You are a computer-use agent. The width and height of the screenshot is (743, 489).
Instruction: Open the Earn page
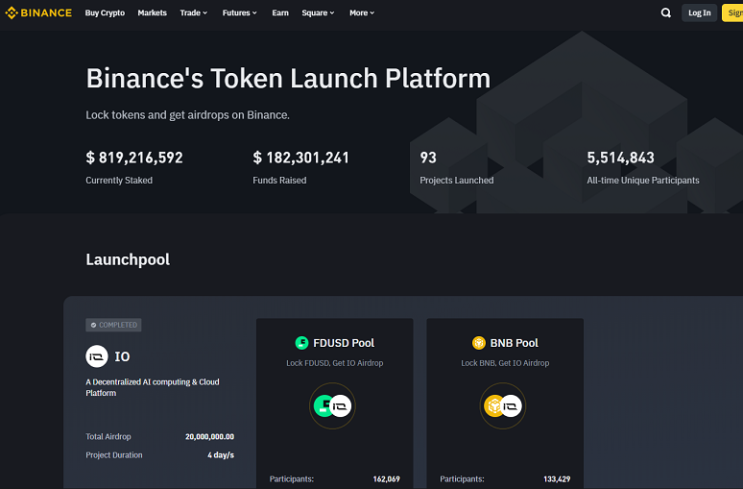280,13
